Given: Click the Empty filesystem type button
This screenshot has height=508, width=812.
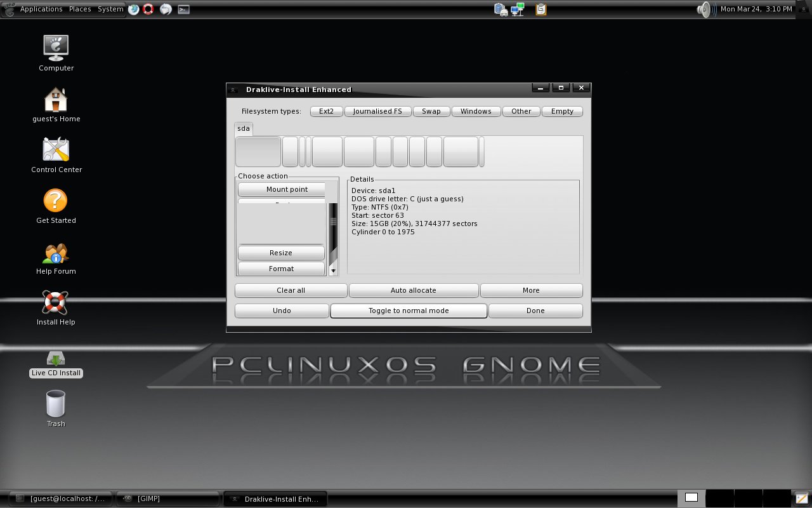Looking at the screenshot, I should pyautogui.click(x=562, y=111).
